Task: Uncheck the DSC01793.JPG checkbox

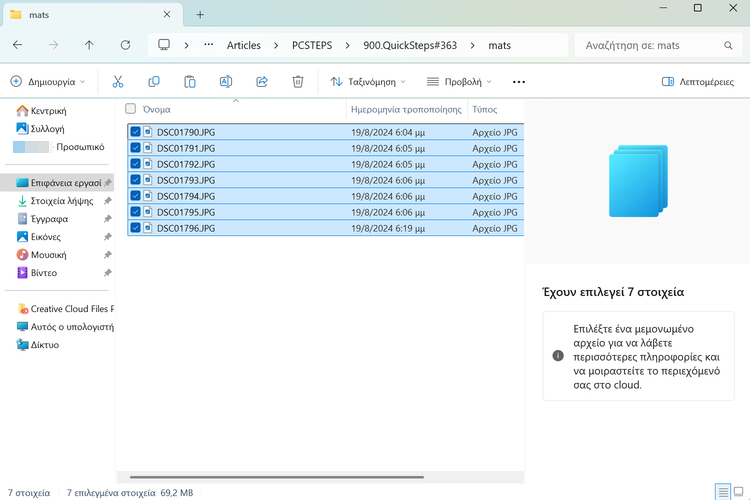Action: pyautogui.click(x=135, y=180)
